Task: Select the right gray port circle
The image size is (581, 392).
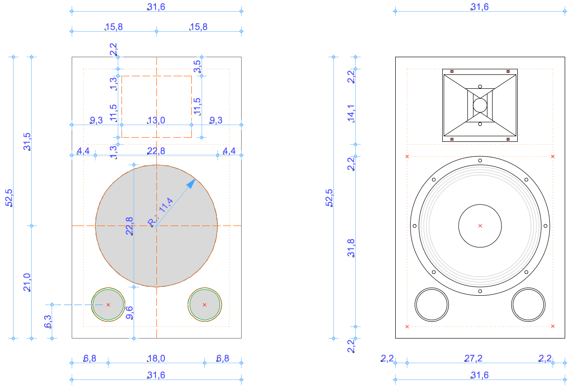Action: [205, 305]
